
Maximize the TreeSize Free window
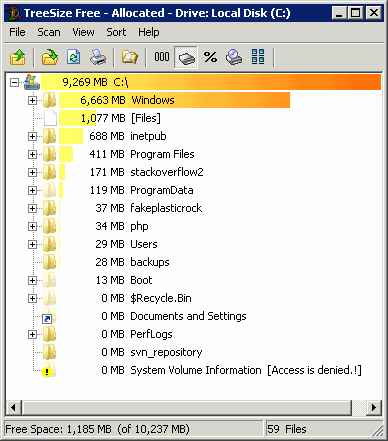(x=356, y=13)
